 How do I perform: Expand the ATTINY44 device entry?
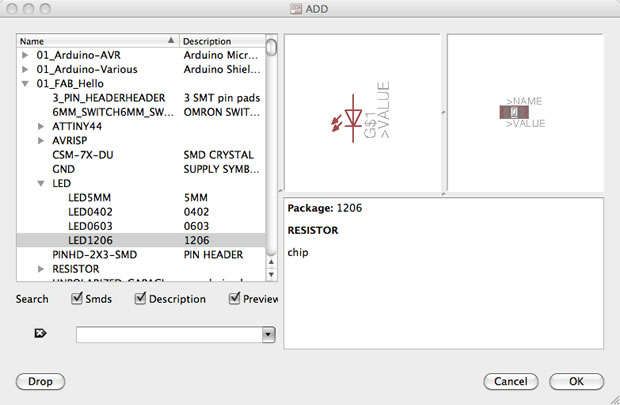41,126
